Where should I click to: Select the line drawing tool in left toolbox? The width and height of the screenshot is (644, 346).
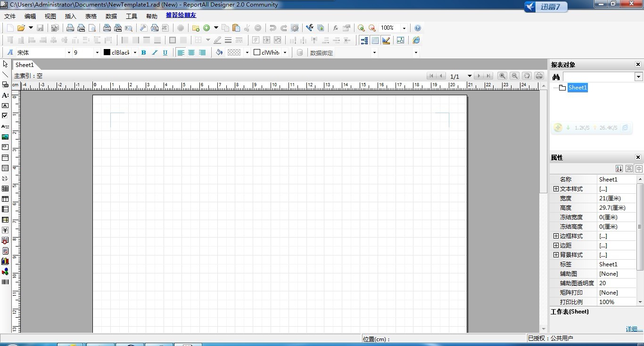click(x=5, y=74)
